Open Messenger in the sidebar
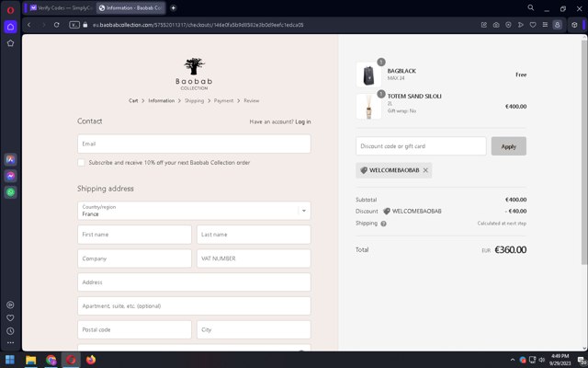The width and height of the screenshot is (588, 368). pyautogui.click(x=10, y=176)
